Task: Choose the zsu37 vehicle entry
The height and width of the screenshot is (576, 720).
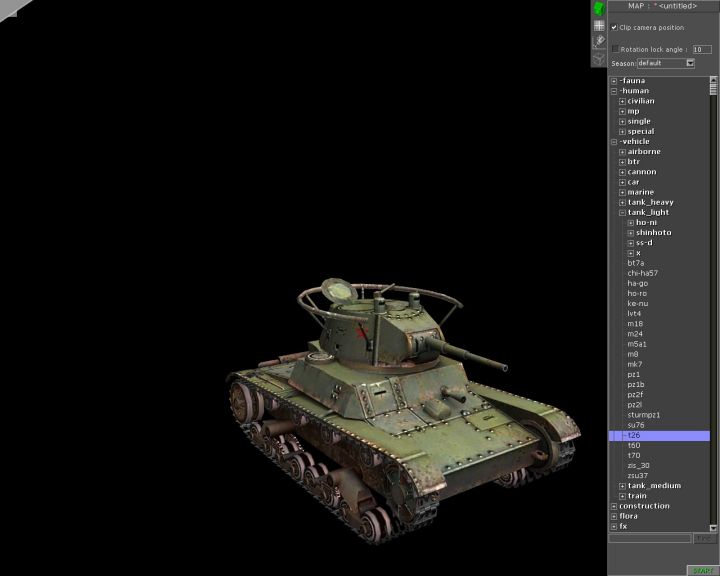Action: coord(638,475)
